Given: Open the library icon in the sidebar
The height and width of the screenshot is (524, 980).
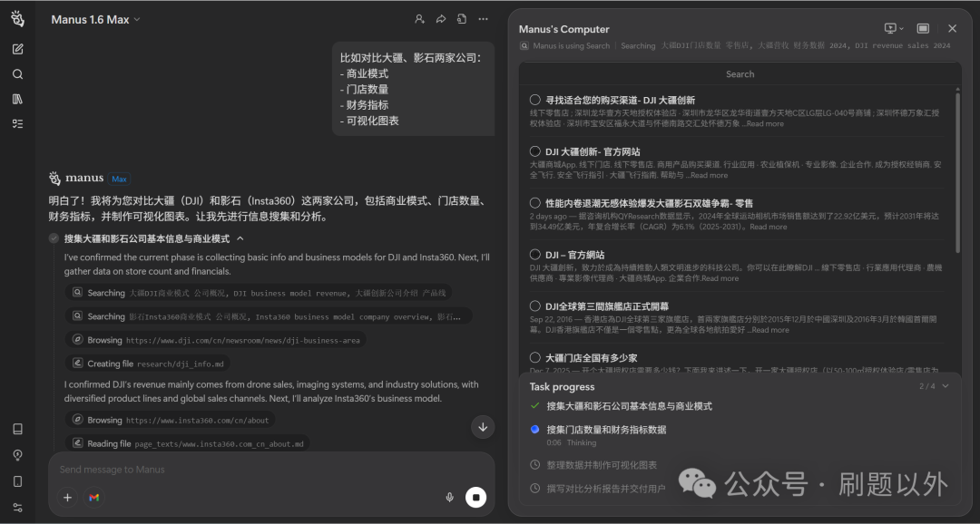Looking at the screenshot, I should [15, 99].
